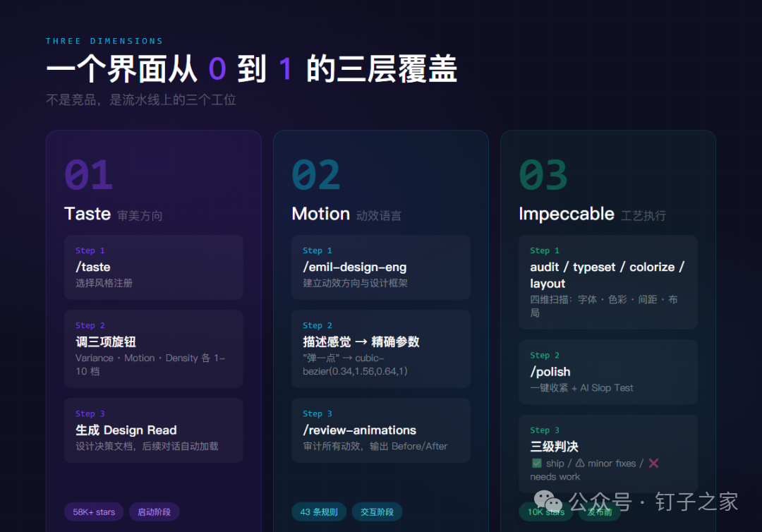Click the 'needs work' text
Image resolution: width=762 pixels, height=532 pixels.
(555, 477)
